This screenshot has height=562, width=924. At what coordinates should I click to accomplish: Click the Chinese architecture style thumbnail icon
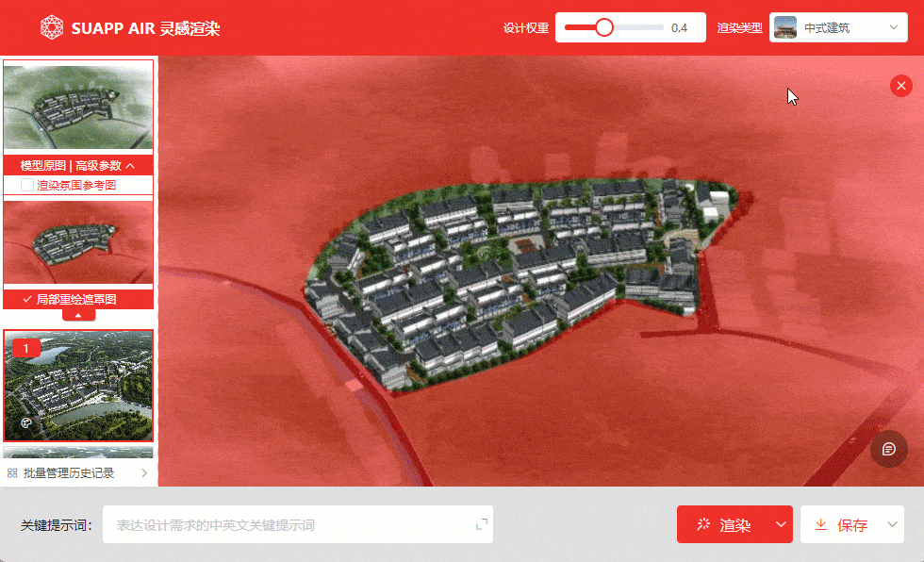pos(784,27)
